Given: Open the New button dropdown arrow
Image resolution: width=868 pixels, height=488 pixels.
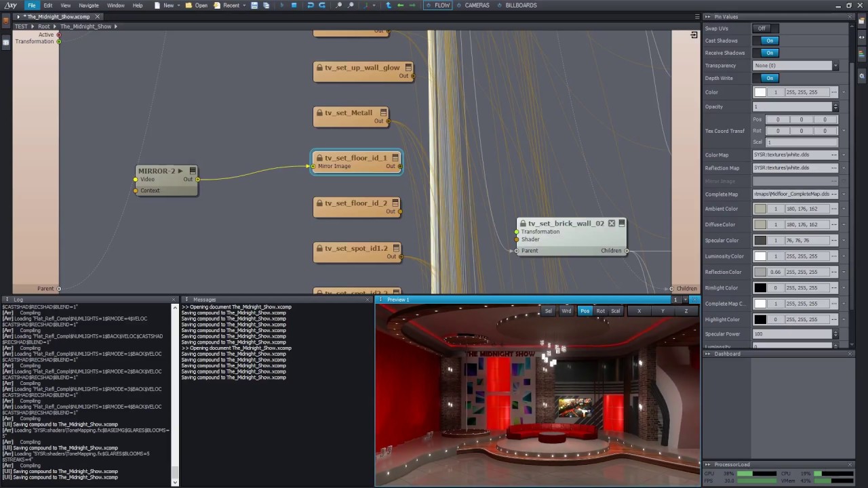Looking at the screenshot, I should click(180, 5).
